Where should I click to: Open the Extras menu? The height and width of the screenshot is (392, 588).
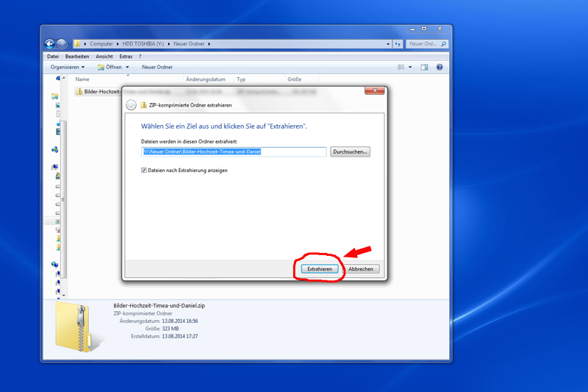coord(126,56)
